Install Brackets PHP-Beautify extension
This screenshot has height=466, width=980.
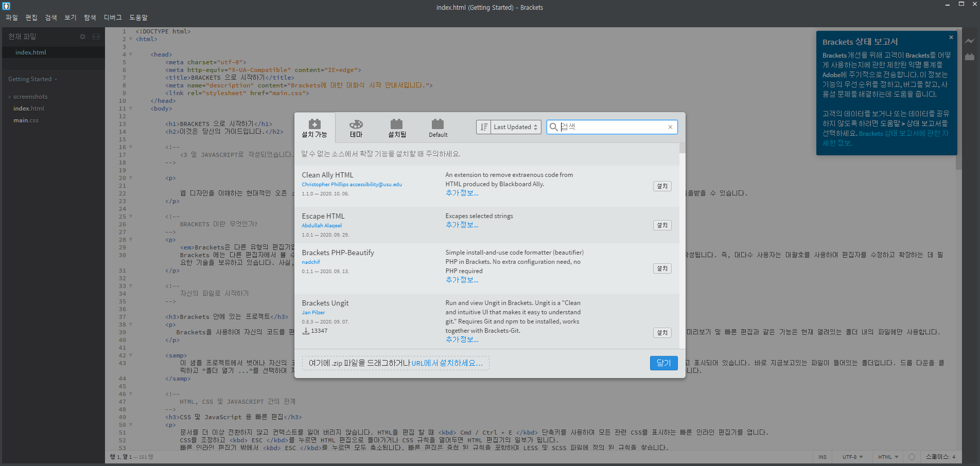click(662, 268)
